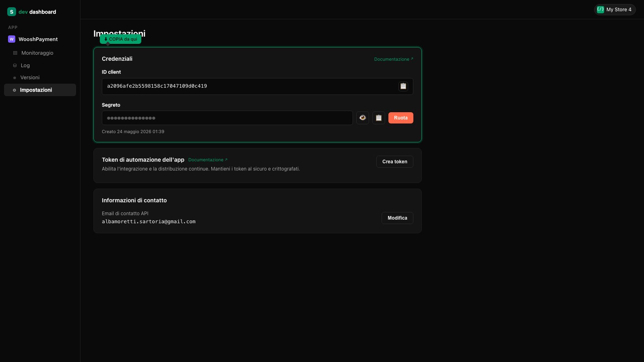Screen dimensions: 644x362
Task: Click the Crea token button
Action: pyautogui.click(x=395, y=162)
